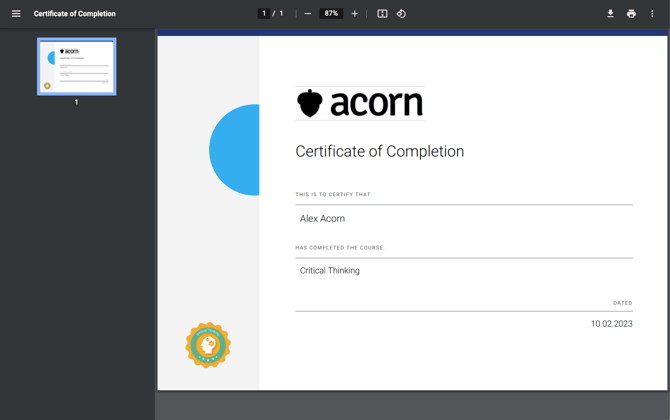Click the Certificate of Completion heading

[x=379, y=151]
